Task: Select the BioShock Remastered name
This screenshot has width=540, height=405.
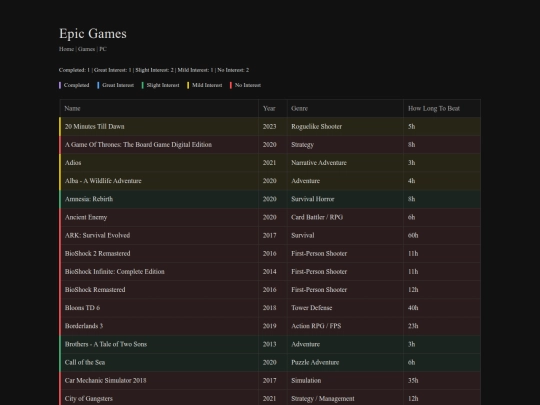Action: point(95,290)
